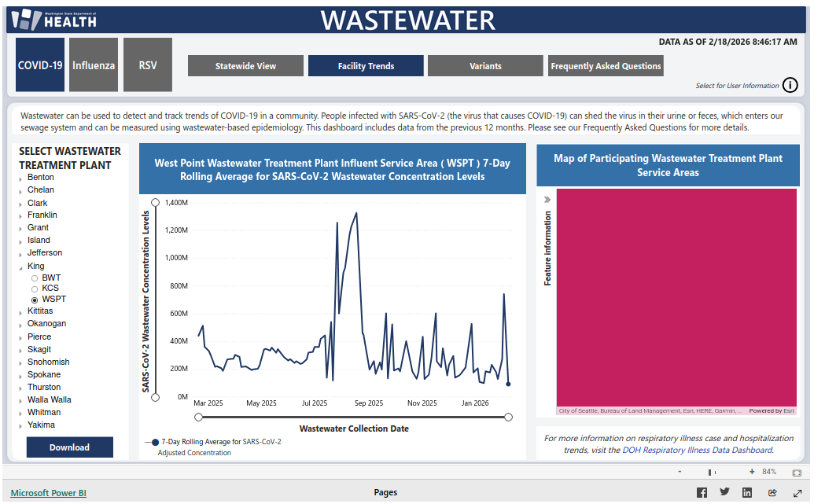Click the fit to page icon
814x504 pixels.
[797, 473]
